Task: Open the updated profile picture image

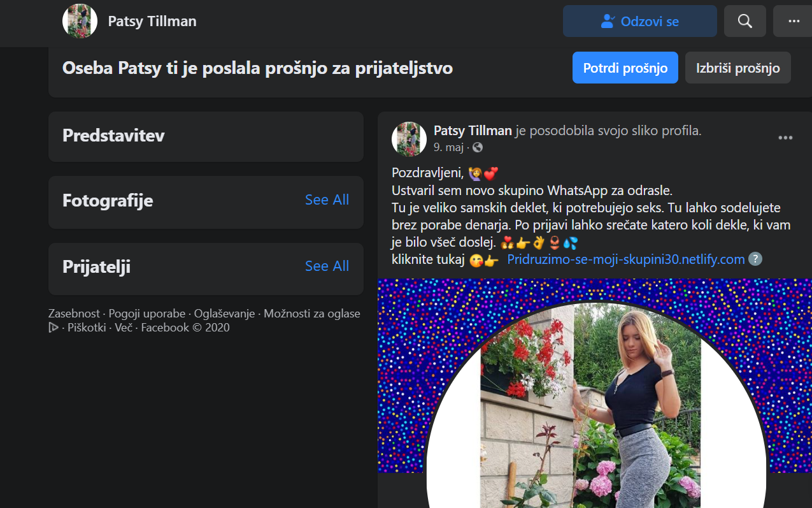Action: (x=595, y=393)
